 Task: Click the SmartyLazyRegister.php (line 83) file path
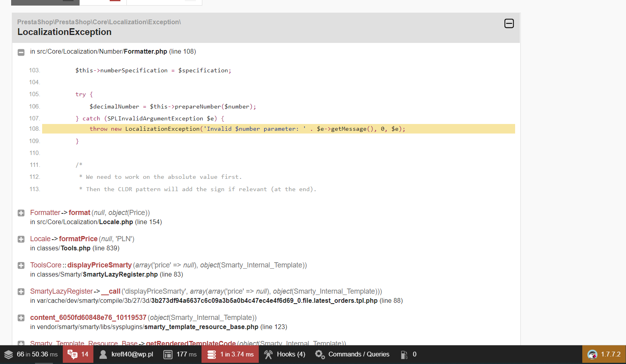(x=107, y=275)
